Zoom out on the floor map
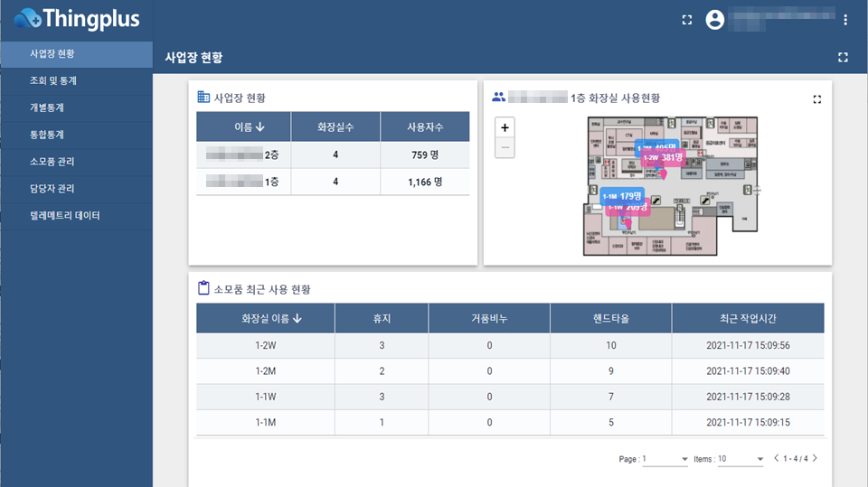This screenshot has height=487, width=868. point(505,147)
